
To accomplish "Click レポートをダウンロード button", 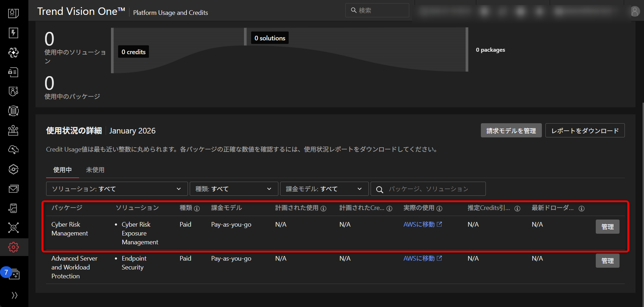I will click(x=585, y=130).
